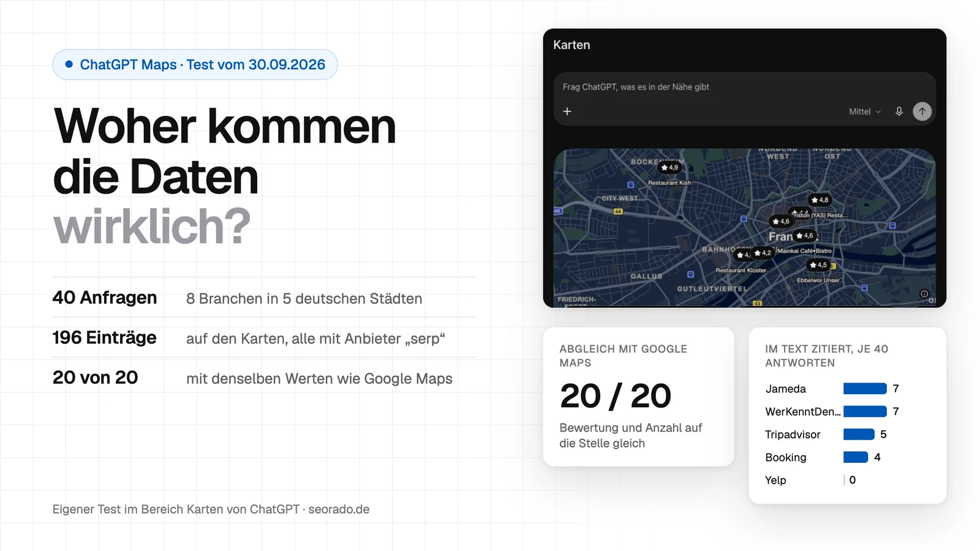Image resolution: width=980 pixels, height=551 pixels.
Task: Click 'Bewertung und Anzahl auf die Stelle gleich'
Action: pyautogui.click(x=630, y=435)
